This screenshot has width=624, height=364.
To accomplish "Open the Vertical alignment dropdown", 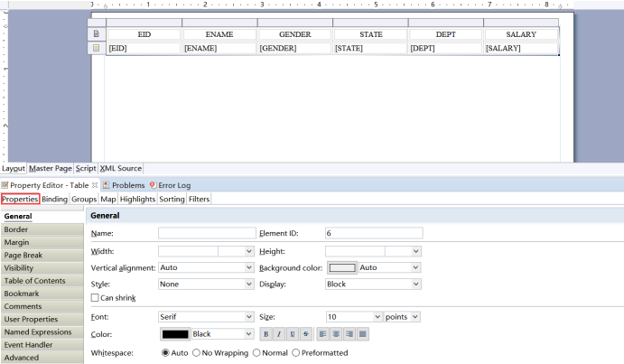I will point(206,267).
